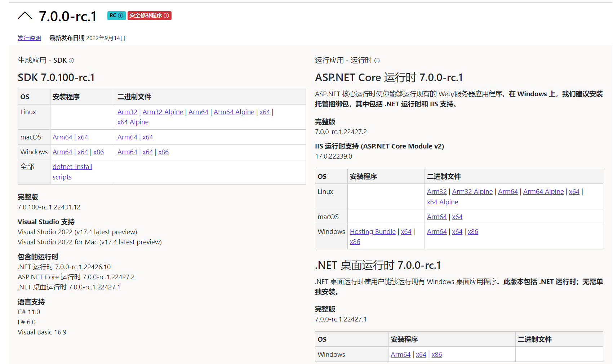Click the RC badge info icon

pos(121,15)
